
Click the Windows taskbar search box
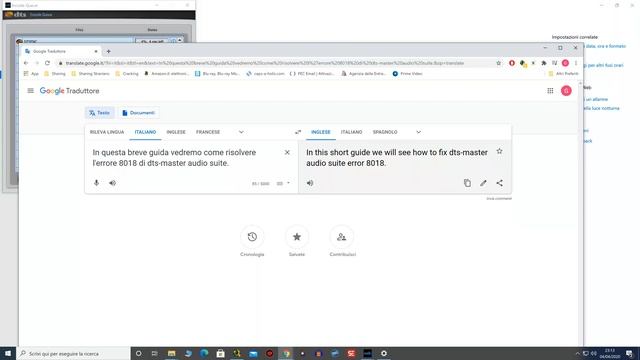pos(73,353)
